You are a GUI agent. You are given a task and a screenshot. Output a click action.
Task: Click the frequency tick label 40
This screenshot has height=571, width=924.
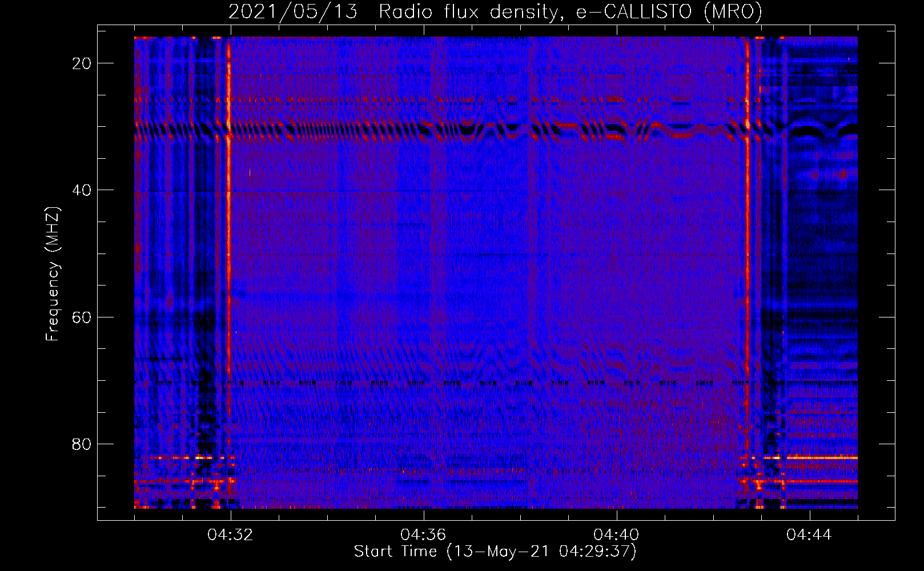pos(82,190)
